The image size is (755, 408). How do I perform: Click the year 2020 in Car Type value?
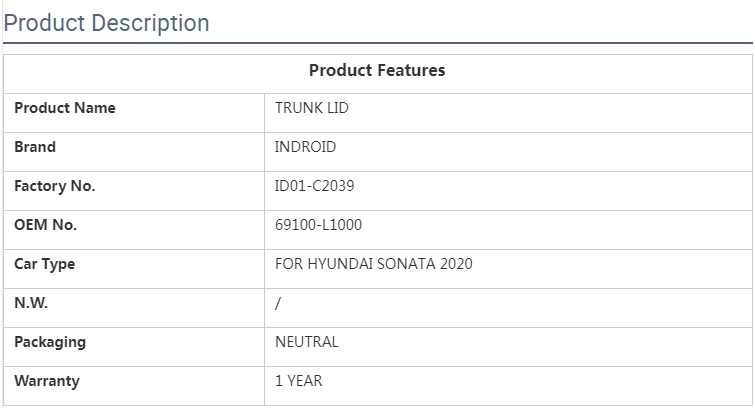pyautogui.click(x=455, y=264)
